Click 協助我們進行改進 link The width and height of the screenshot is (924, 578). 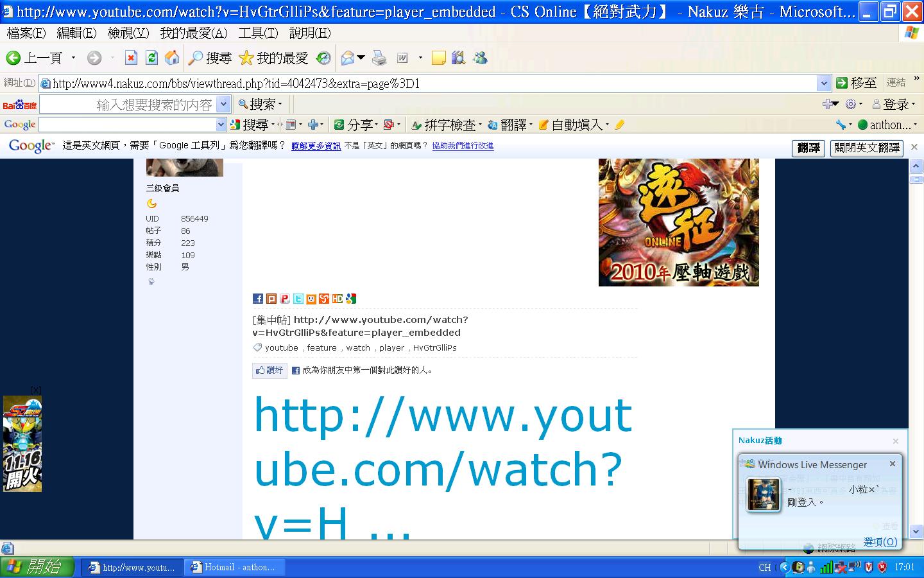(x=463, y=146)
